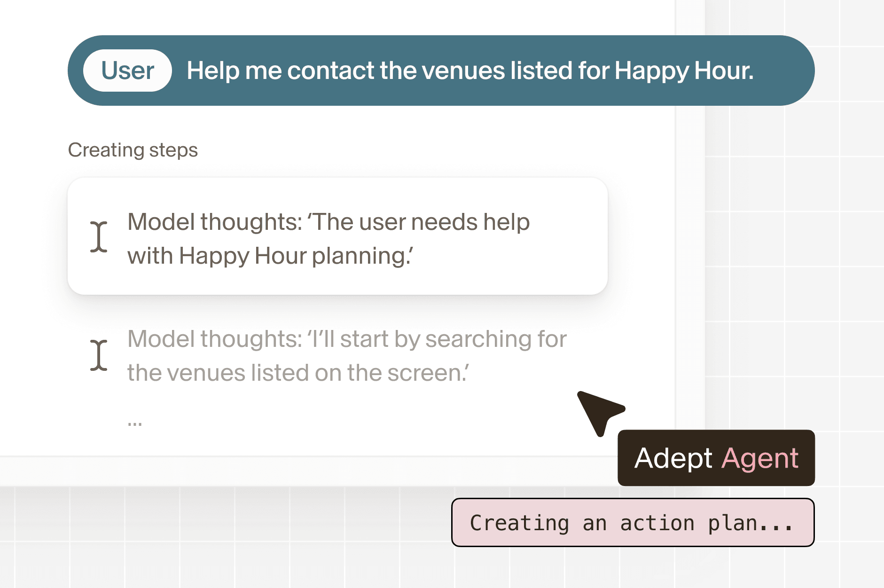Click the User badge pill
The image size is (884, 588).
127,70
